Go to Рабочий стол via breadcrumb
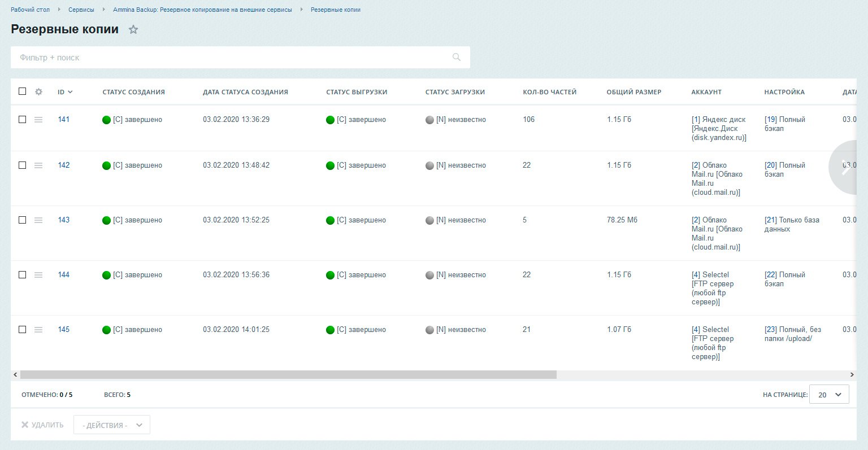Image resolution: width=868 pixels, height=450 pixels. click(30, 10)
